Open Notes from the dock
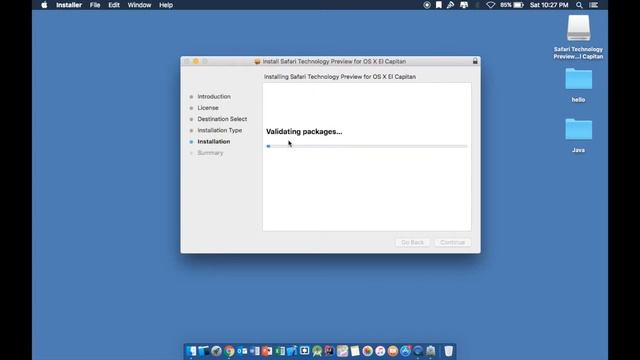640x360 pixels. coord(355,351)
